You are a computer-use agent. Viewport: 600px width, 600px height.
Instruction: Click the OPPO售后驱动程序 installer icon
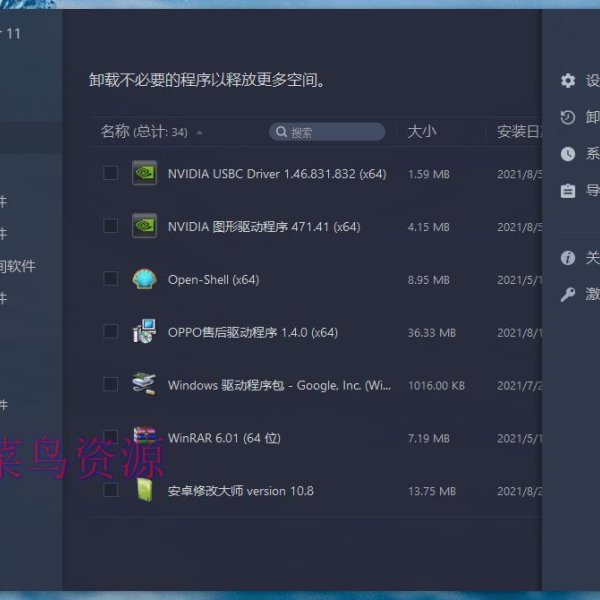click(144, 331)
